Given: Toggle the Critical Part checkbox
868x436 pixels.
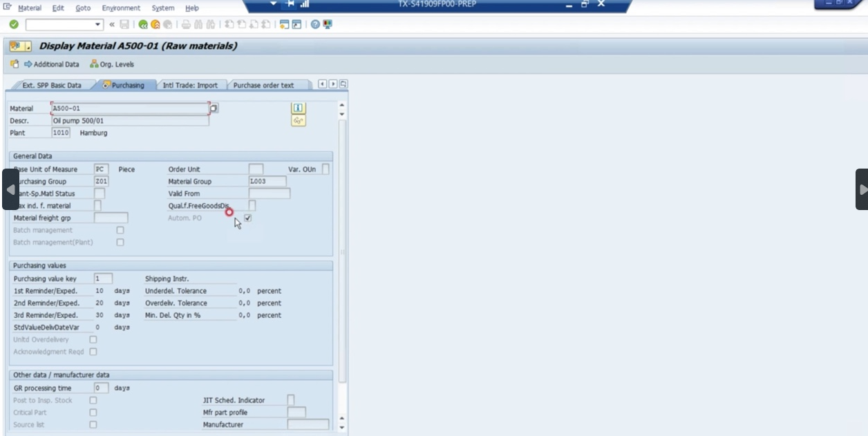Looking at the screenshot, I should tap(93, 413).
